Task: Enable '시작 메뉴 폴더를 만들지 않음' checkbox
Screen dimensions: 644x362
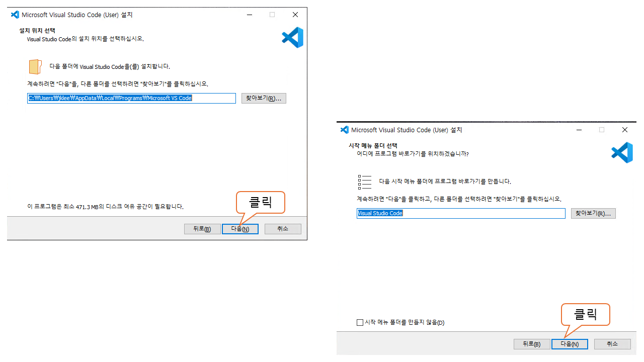Action: point(360,322)
